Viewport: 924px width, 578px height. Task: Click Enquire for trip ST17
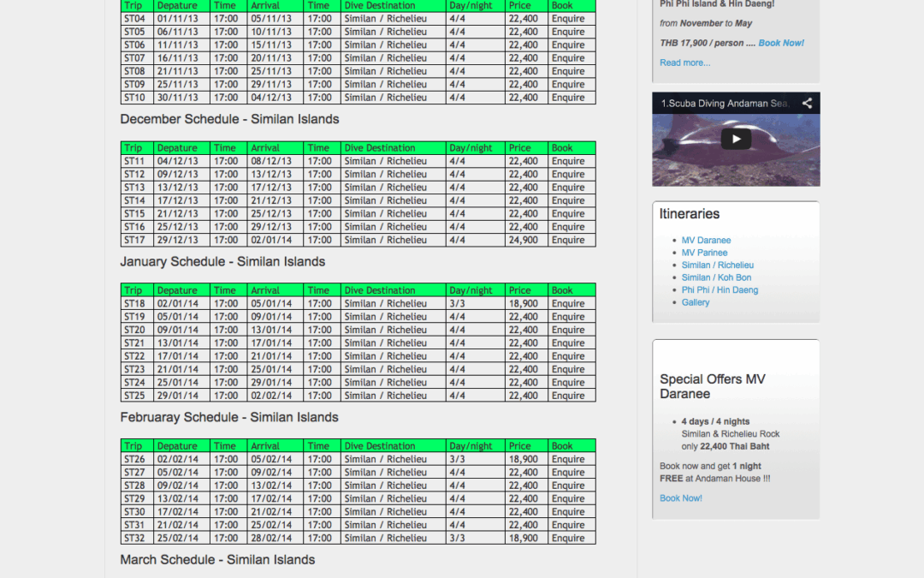pyautogui.click(x=568, y=240)
